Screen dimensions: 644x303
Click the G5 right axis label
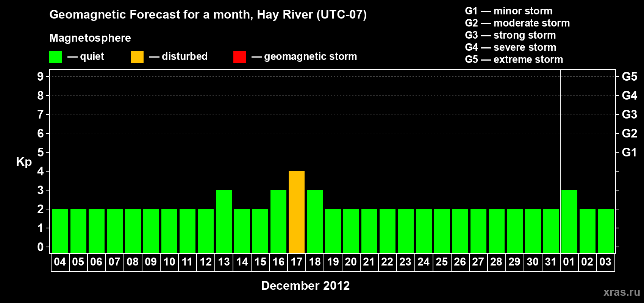coord(630,77)
